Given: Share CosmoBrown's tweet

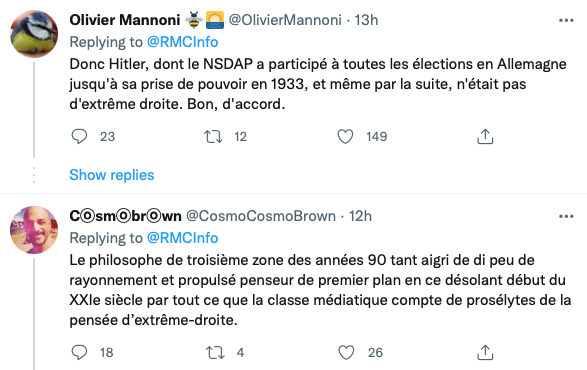Looking at the screenshot, I should 485,352.
